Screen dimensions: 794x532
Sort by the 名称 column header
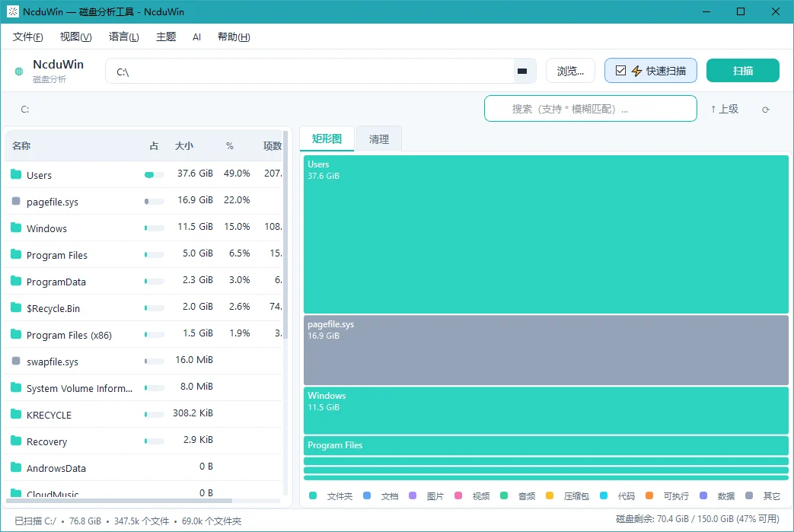coord(21,146)
